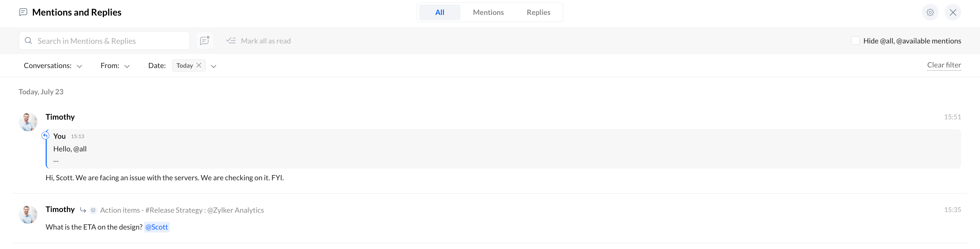This screenshot has width=980, height=249.
Task: Open the @Scott mention link
Action: tap(157, 227)
